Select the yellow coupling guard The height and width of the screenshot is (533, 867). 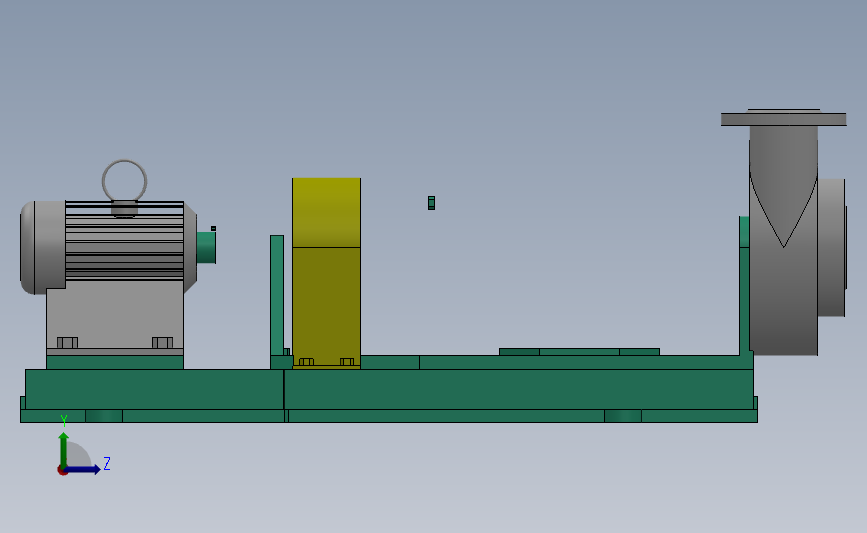click(326, 273)
